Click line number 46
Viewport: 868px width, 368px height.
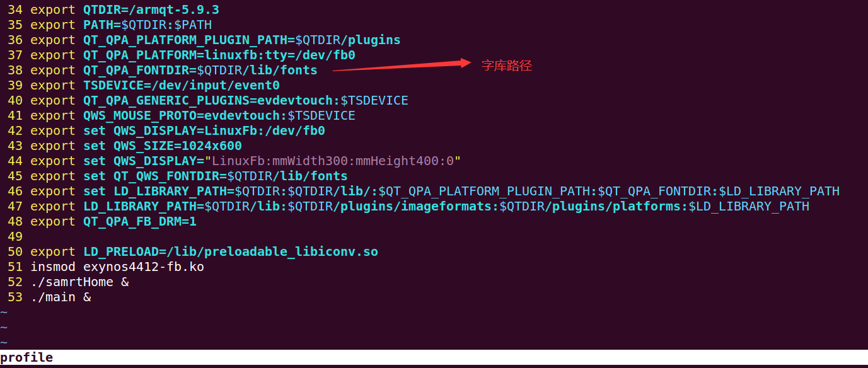[x=15, y=192]
